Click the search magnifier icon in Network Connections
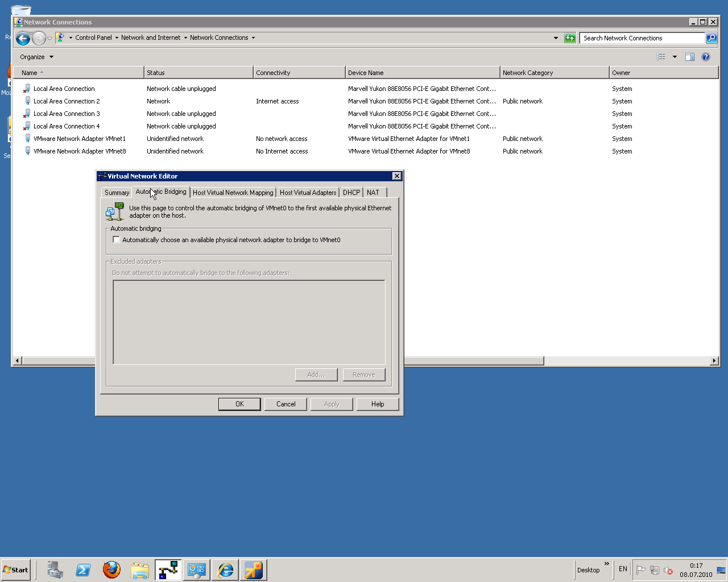This screenshot has width=728, height=582. click(x=712, y=38)
